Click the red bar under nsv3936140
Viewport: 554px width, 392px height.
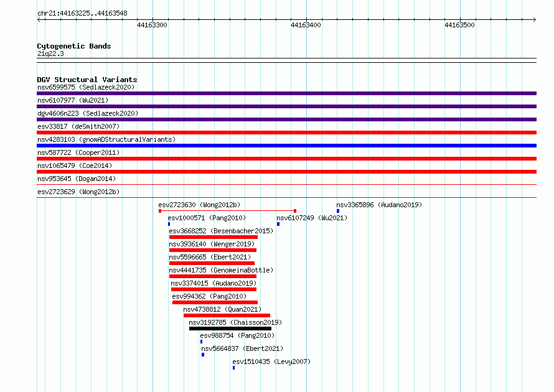pos(213,250)
